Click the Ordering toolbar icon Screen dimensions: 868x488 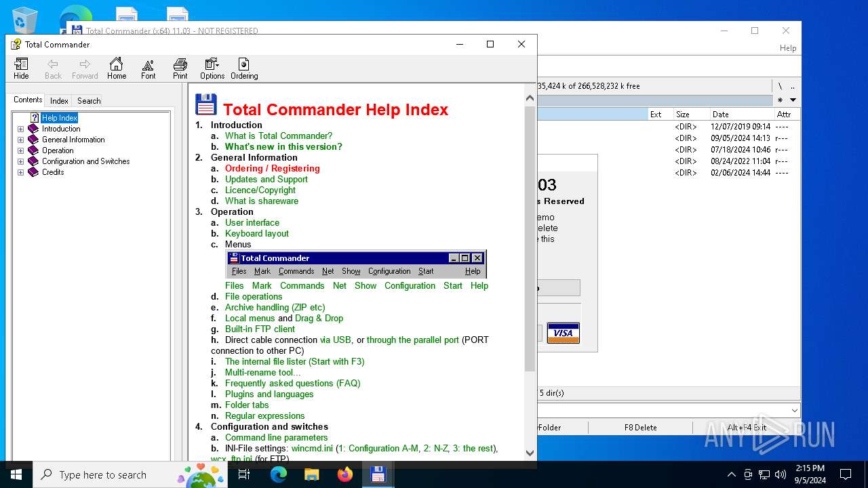[x=244, y=68]
